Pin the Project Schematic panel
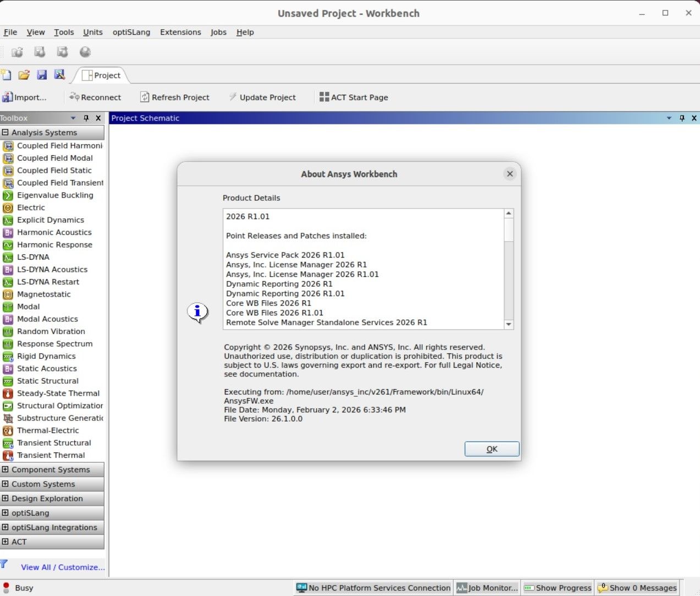 tap(682, 118)
